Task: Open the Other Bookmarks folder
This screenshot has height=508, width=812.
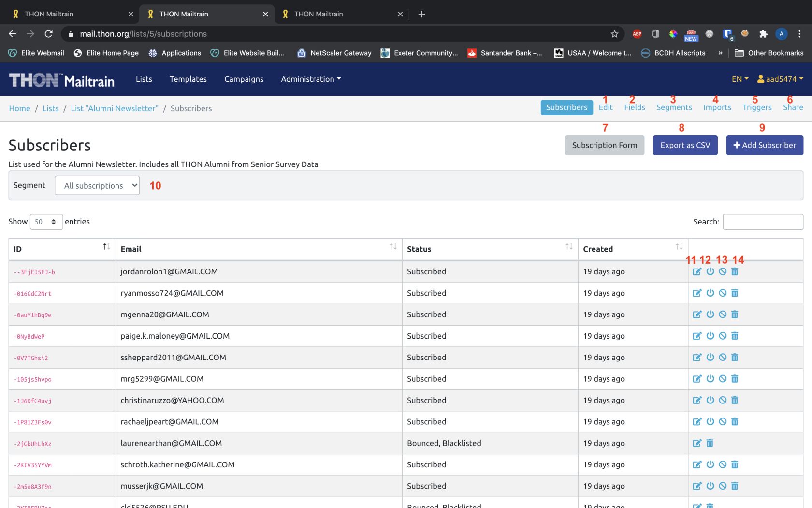Action: [769, 53]
